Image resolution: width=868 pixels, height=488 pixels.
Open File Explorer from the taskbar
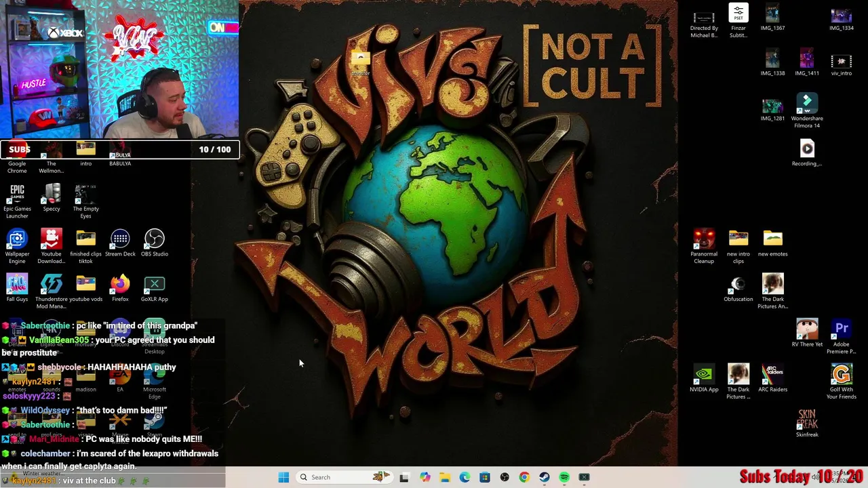[x=444, y=477]
